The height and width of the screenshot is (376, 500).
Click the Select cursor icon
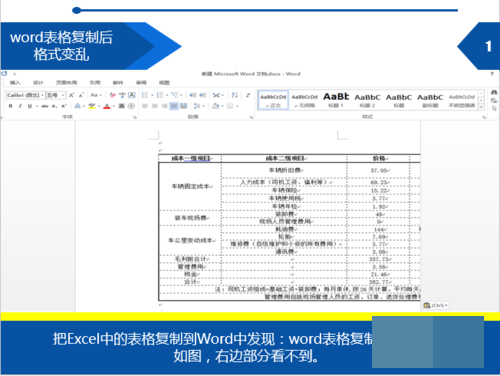494,108
